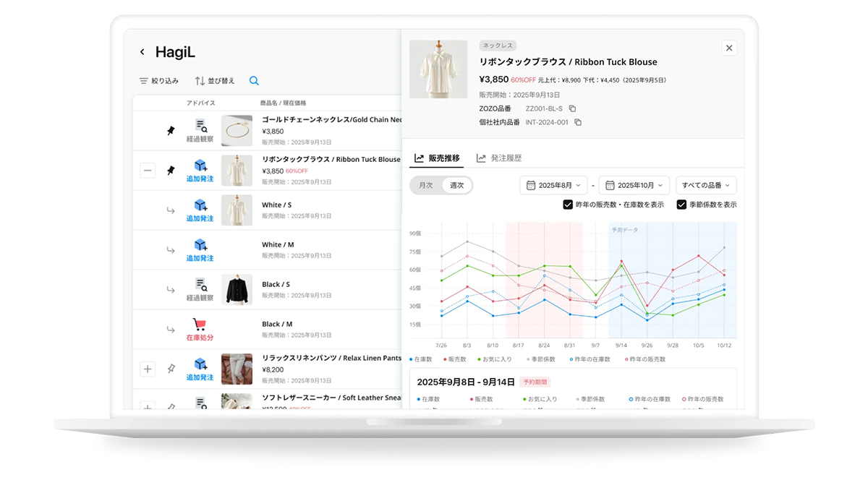Click the 10/12 date on chart axis

[724, 346]
